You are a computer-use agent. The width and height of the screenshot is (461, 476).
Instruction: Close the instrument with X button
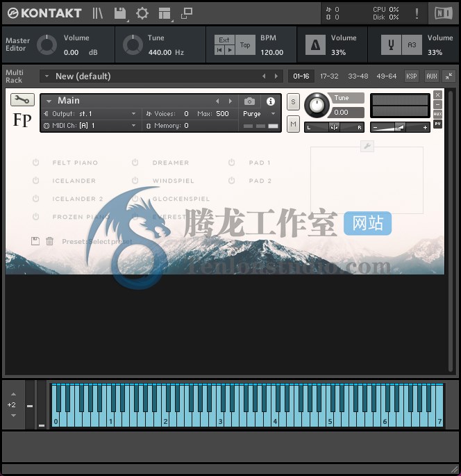437,95
